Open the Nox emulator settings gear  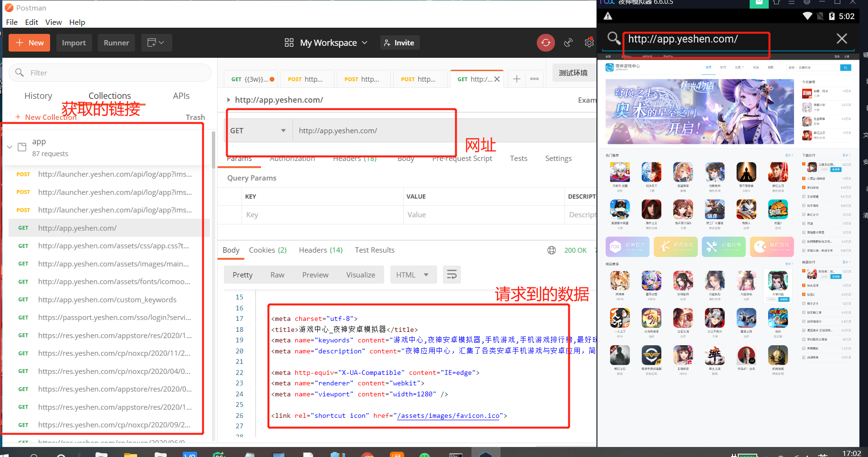(x=807, y=2)
